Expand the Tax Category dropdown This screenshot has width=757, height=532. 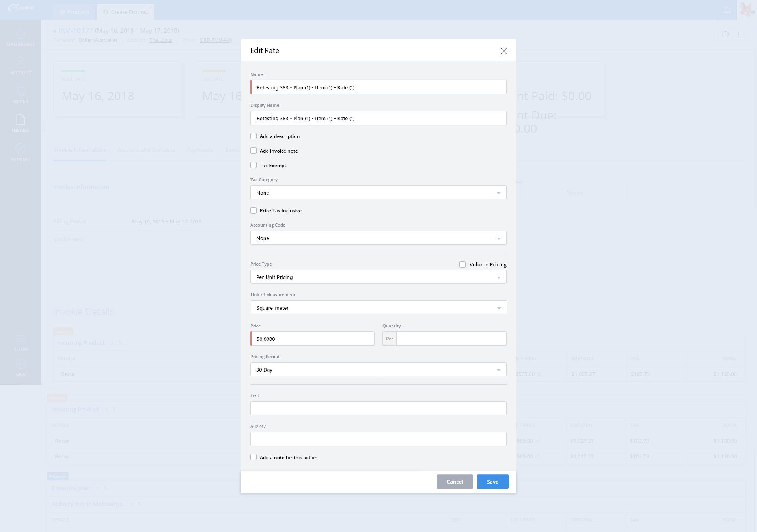(378, 192)
